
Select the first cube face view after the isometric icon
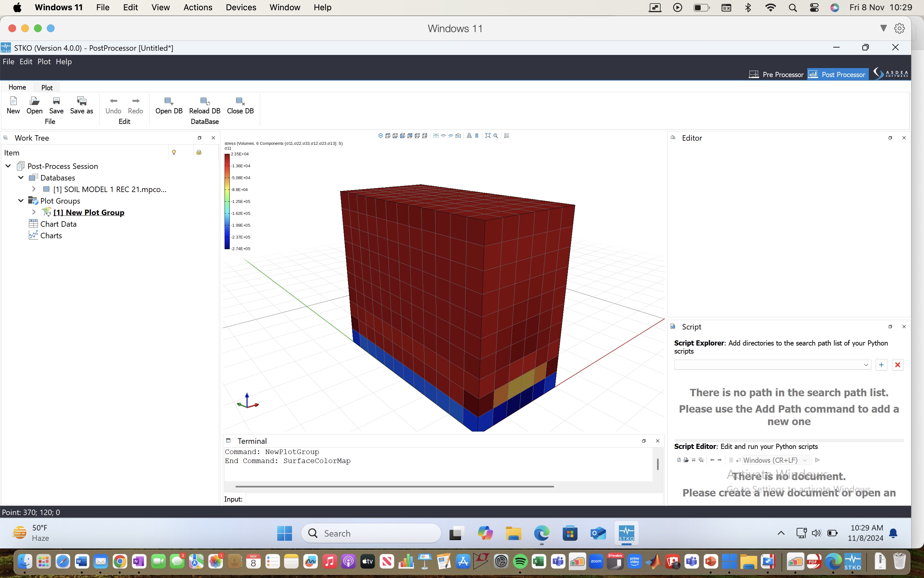(388, 136)
